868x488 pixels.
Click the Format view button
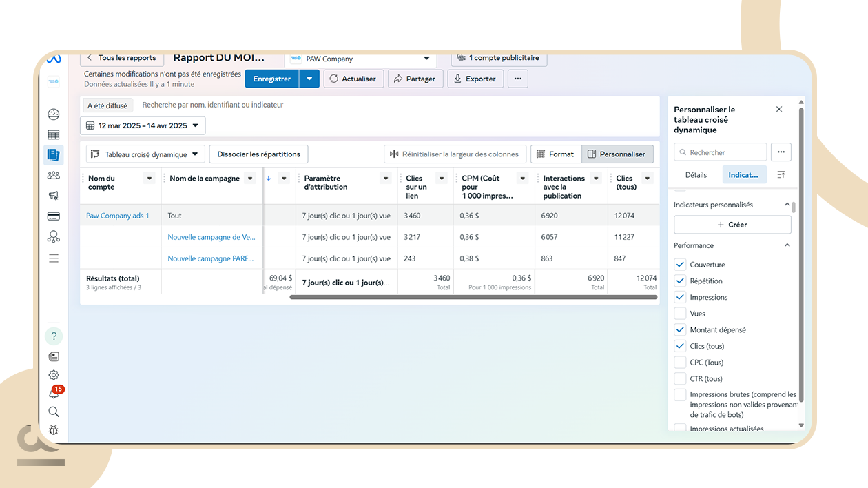coord(556,154)
